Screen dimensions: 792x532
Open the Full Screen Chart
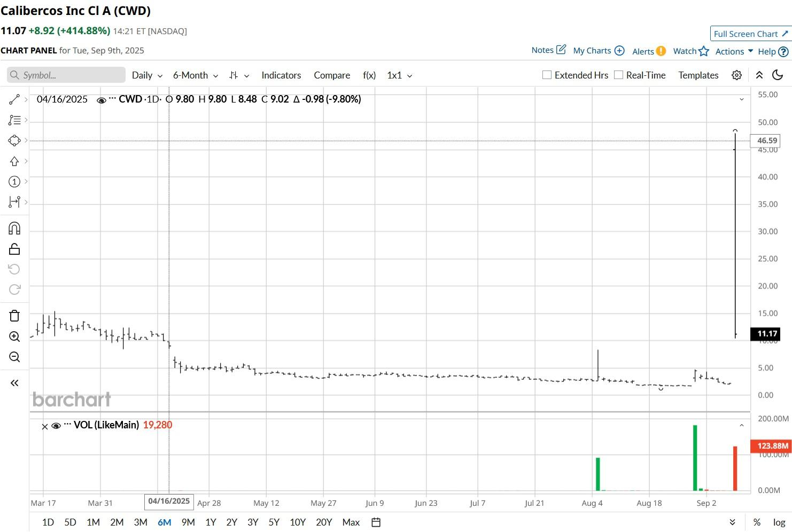[x=750, y=34]
